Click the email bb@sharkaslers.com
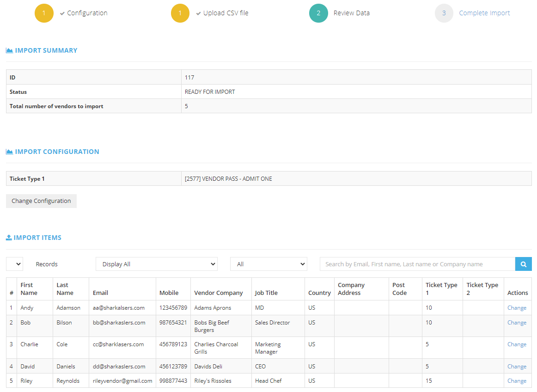 coord(119,323)
